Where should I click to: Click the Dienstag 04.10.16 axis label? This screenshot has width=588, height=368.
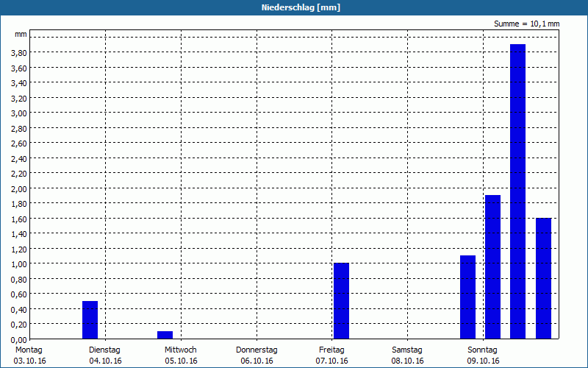[105, 355]
